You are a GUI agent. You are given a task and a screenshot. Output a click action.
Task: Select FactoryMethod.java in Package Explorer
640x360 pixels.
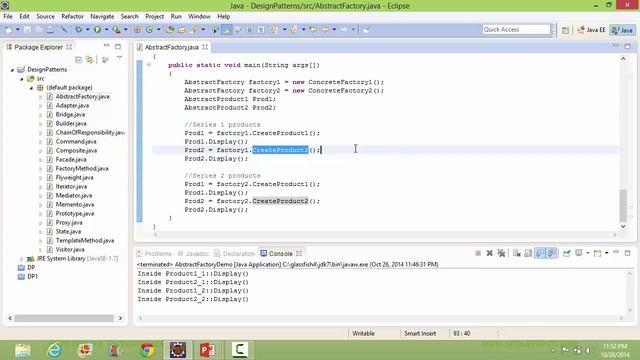(x=82, y=169)
